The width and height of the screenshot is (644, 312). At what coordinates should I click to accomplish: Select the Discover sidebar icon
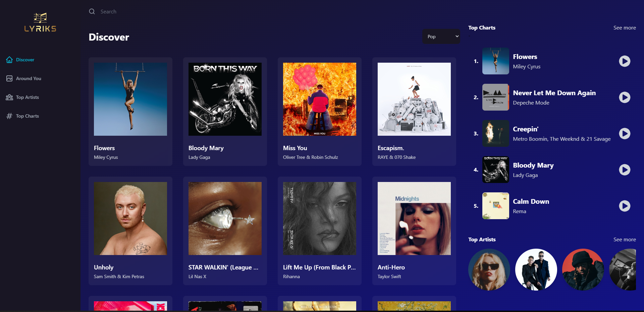click(x=9, y=60)
